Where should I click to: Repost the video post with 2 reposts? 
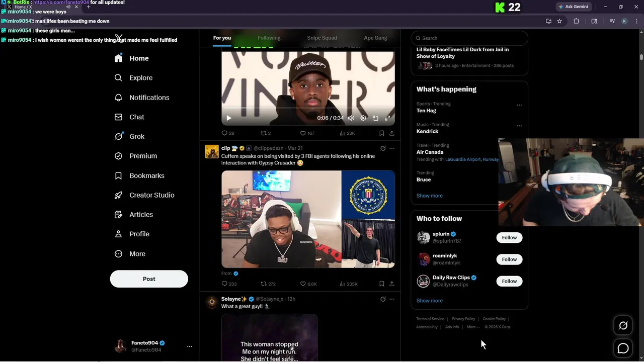point(266,133)
